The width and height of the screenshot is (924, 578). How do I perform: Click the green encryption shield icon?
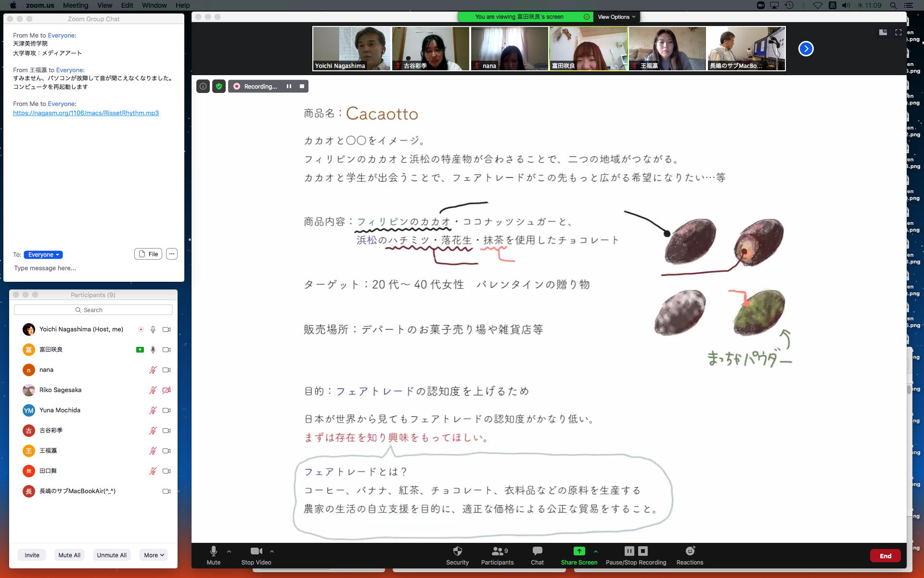pyautogui.click(x=219, y=86)
